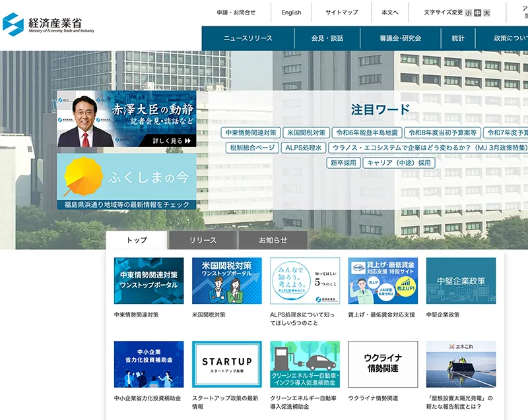Open the ニュースリリース menu
Viewport: 528px width, 420px height.
point(248,38)
